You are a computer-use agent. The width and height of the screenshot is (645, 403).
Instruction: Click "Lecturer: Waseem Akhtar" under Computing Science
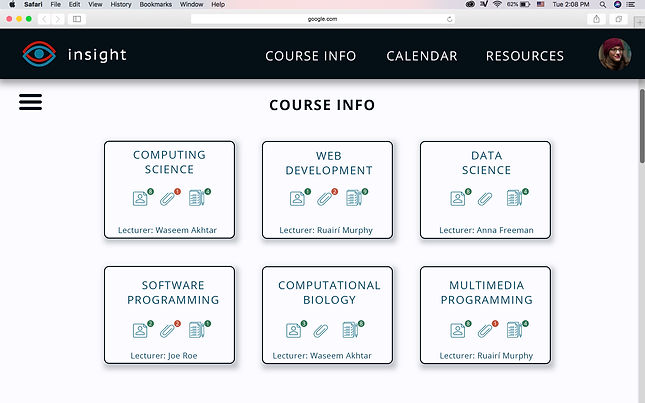[x=167, y=230]
